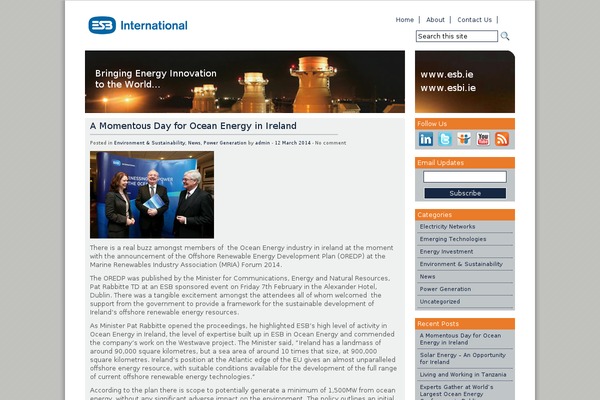Click the Email Updates address field
Viewport: 600px width, 400px height.
(465, 176)
